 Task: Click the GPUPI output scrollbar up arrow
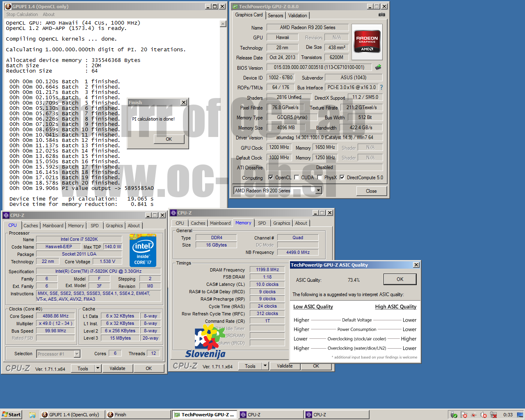[x=223, y=24]
